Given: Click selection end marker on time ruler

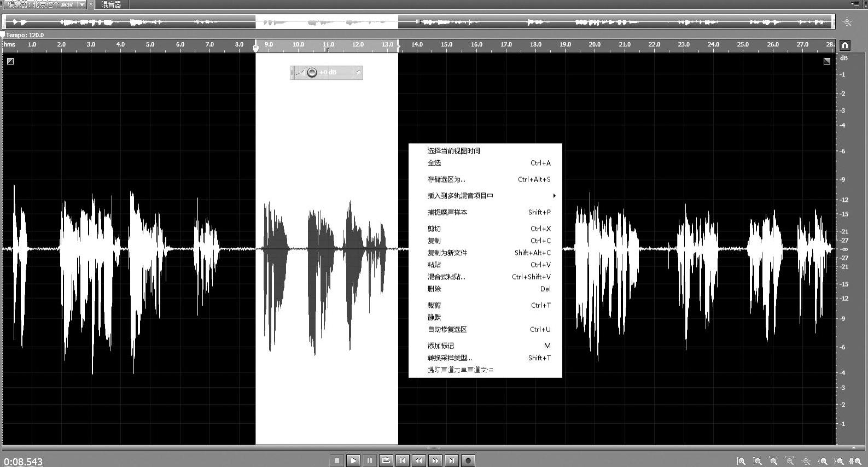Looking at the screenshot, I should pyautogui.click(x=398, y=45).
